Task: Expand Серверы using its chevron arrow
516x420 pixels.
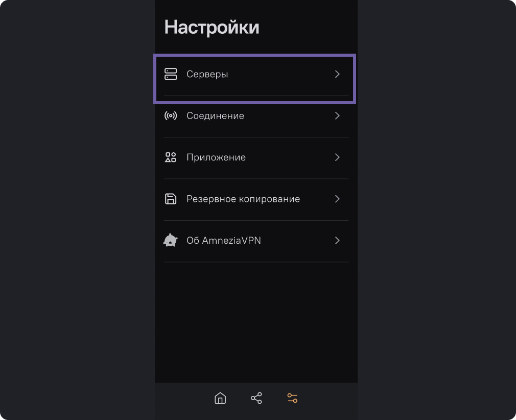Action: (x=337, y=74)
